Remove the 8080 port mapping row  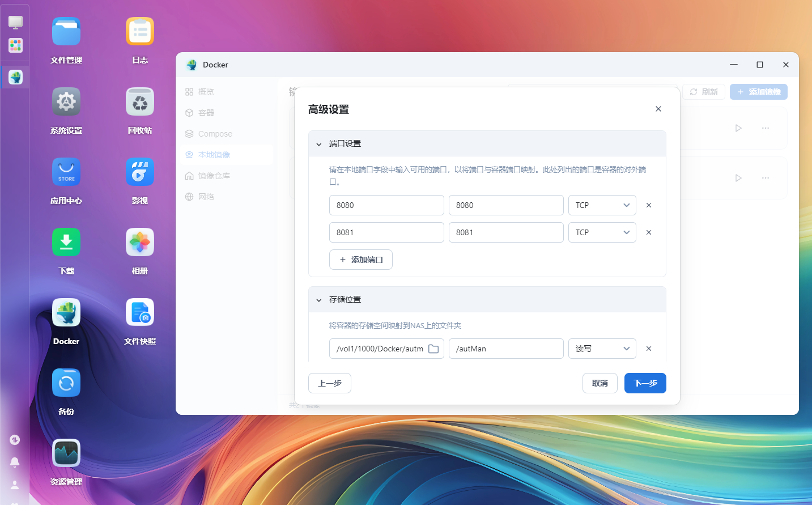point(649,205)
